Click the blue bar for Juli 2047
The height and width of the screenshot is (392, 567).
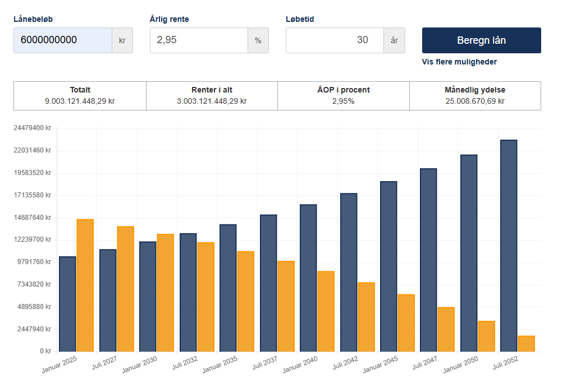(x=428, y=260)
